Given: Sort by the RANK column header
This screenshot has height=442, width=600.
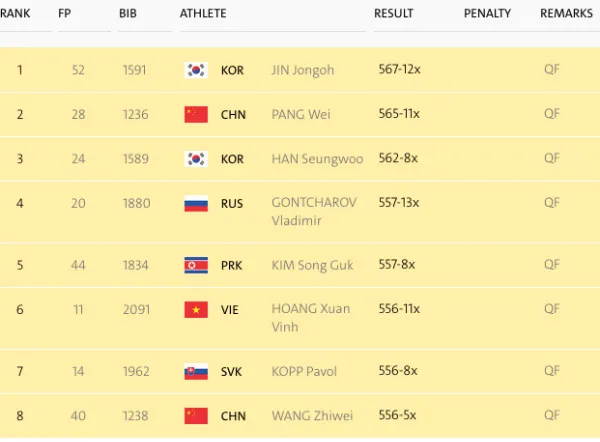Looking at the screenshot, I should coord(16,13).
